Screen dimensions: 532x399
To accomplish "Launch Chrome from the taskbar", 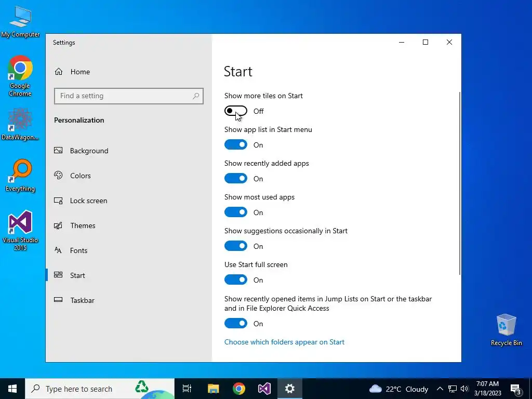I will (239, 389).
